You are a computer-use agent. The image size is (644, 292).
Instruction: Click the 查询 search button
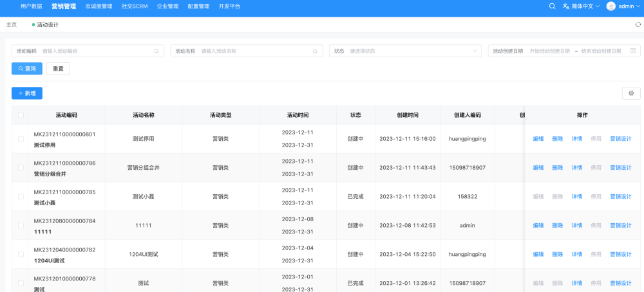(x=27, y=68)
